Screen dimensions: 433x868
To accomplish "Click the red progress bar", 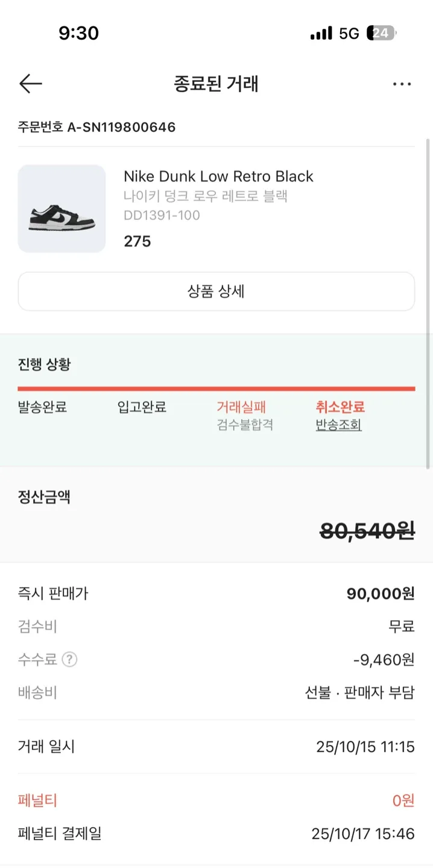I will click(216, 389).
